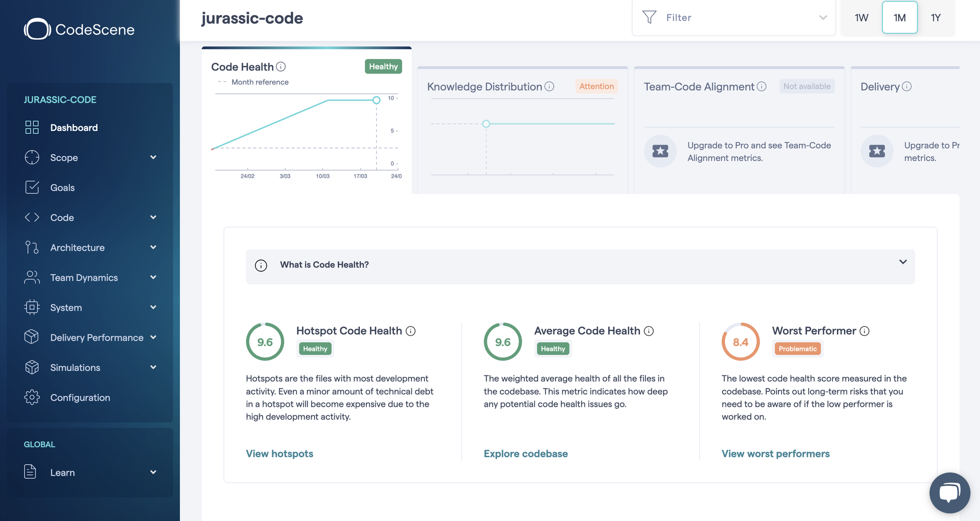980x521 pixels.
Task: Open the Dashboard grid icon
Action: [32, 127]
